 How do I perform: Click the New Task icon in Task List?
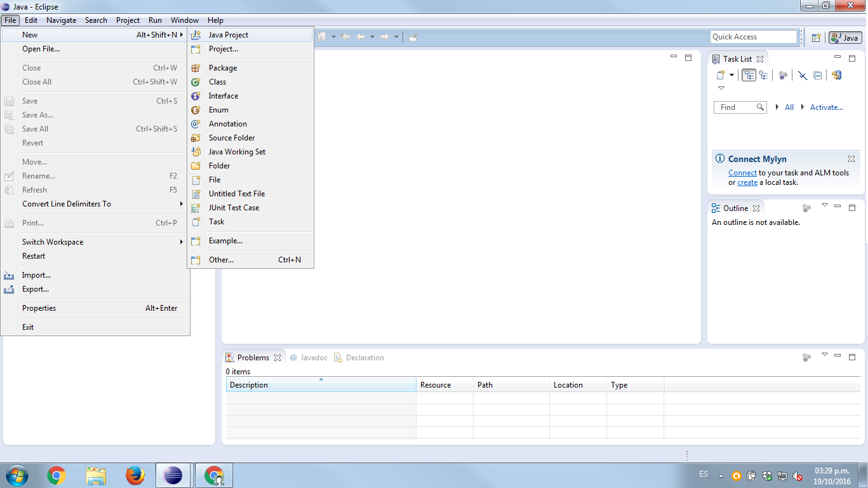point(721,75)
